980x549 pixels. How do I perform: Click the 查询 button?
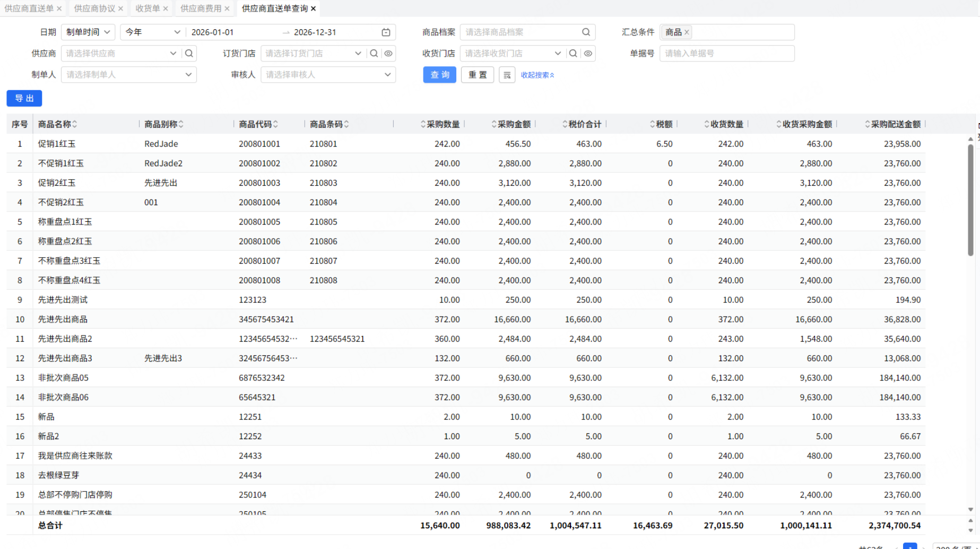(440, 75)
